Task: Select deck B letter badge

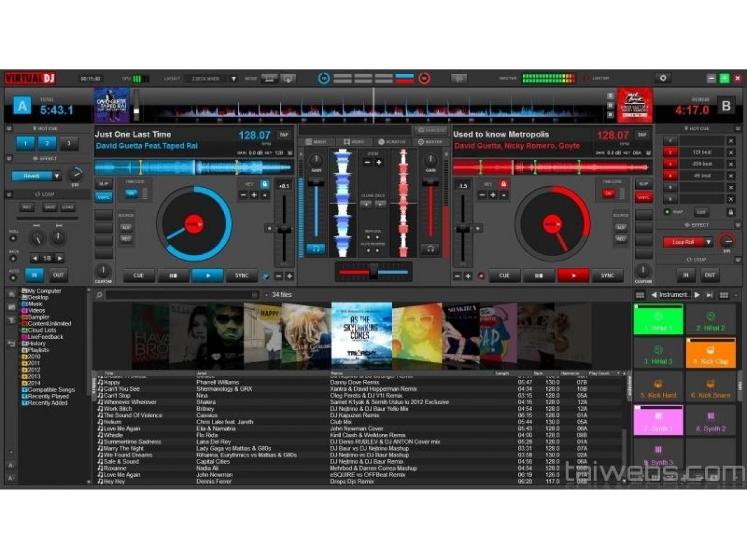Action: click(726, 106)
